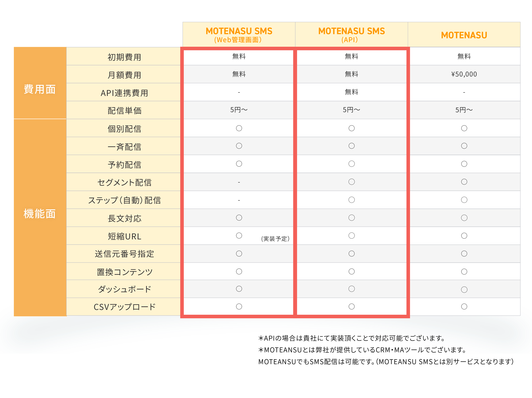Click the 機能面 category cell
The width and height of the screenshot is (532, 398).
pyautogui.click(x=40, y=214)
